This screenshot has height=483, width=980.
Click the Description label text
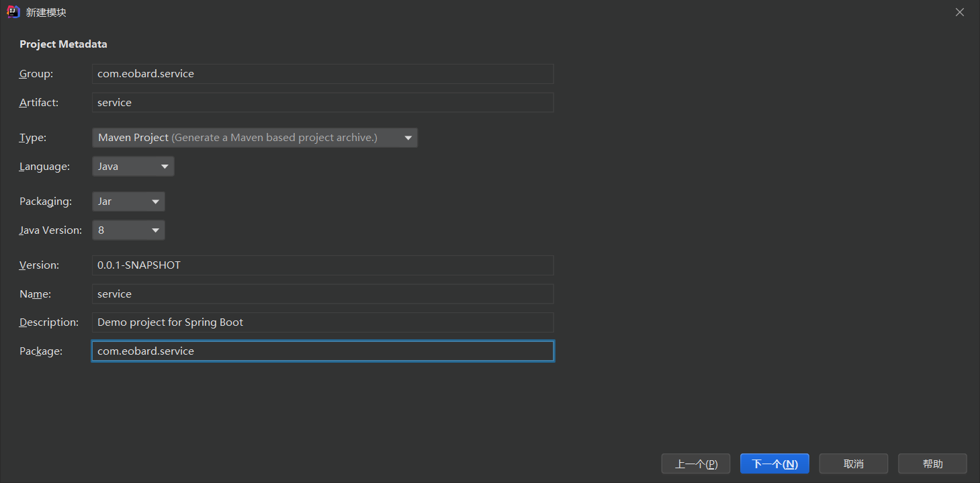tap(48, 322)
